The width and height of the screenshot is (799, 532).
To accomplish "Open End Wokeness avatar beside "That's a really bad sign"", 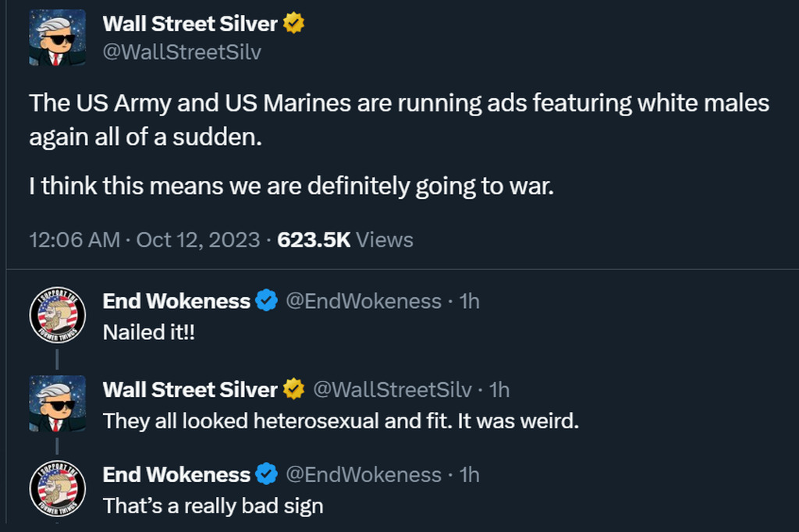I will pos(57,489).
